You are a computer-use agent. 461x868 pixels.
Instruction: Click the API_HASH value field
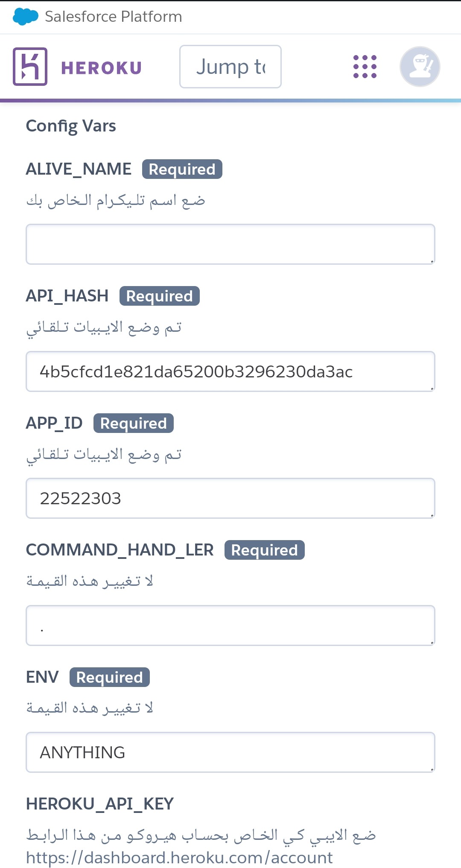[230, 371]
